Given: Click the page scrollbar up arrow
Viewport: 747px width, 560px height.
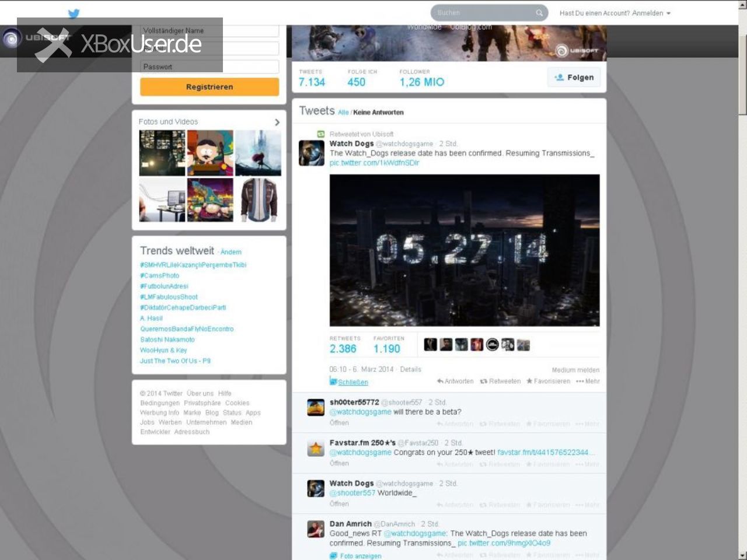Looking at the screenshot, I should coord(742,5).
